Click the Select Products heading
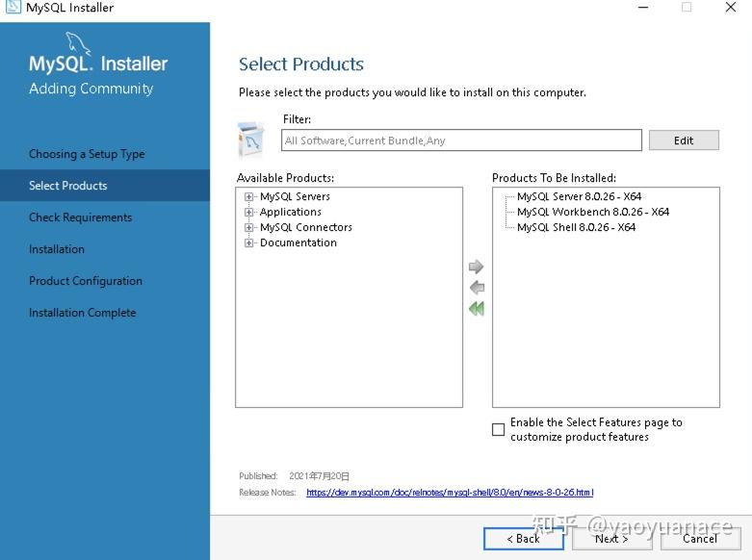The height and width of the screenshot is (560, 752). (x=301, y=64)
